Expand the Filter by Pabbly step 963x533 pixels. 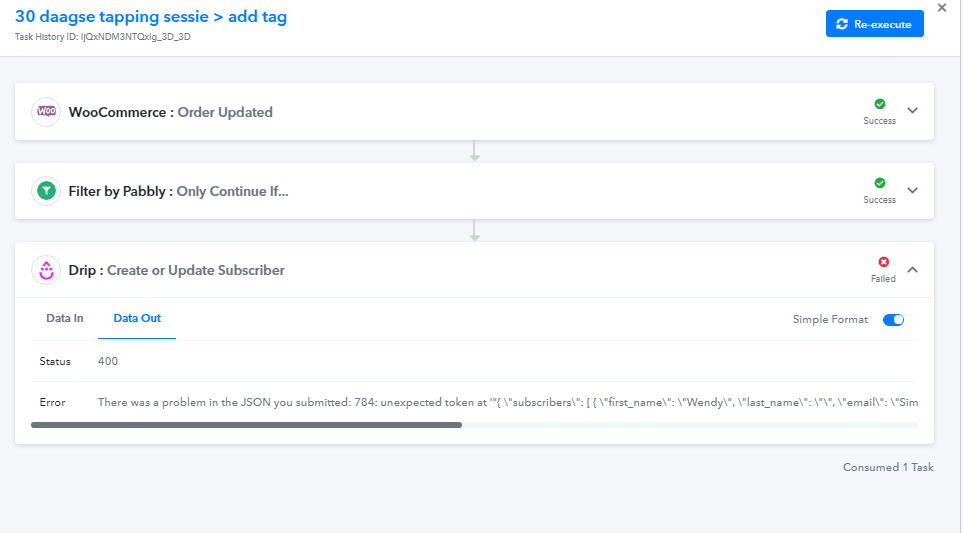click(913, 190)
